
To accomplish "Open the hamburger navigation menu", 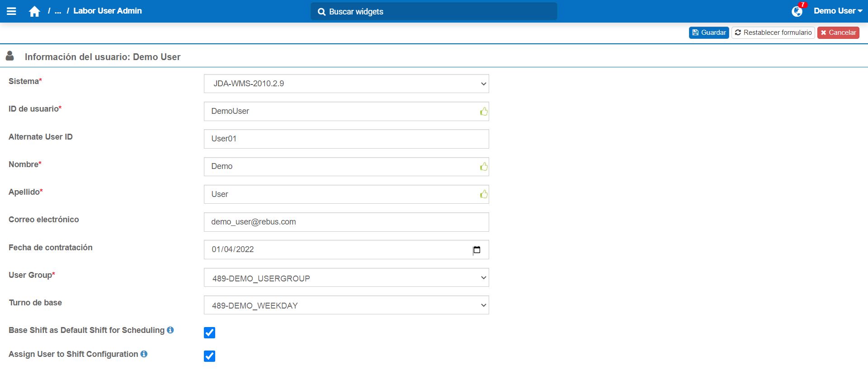I will [x=12, y=11].
